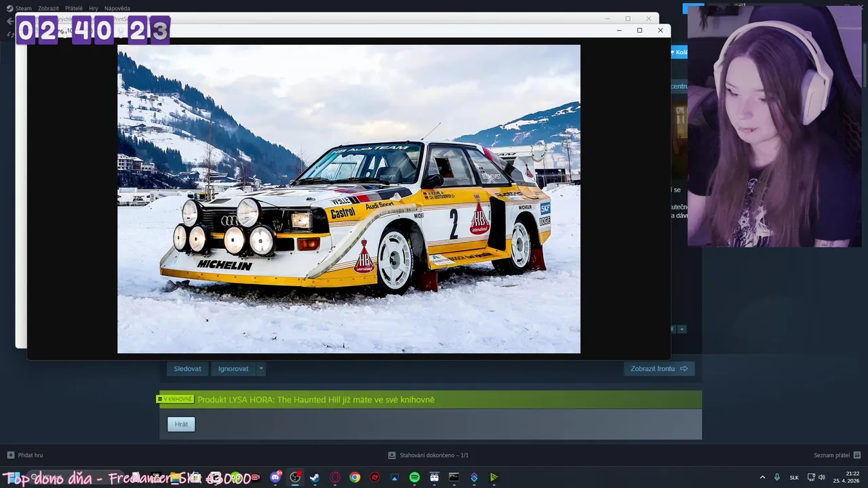The width and height of the screenshot is (868, 488).
Task: Click the Steam back arrow
Action: point(9,21)
